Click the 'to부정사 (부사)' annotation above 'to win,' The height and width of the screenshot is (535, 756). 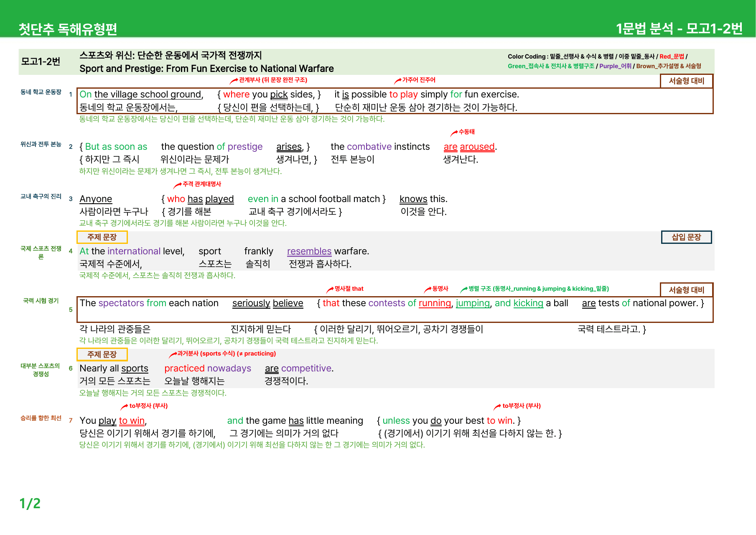point(148,406)
